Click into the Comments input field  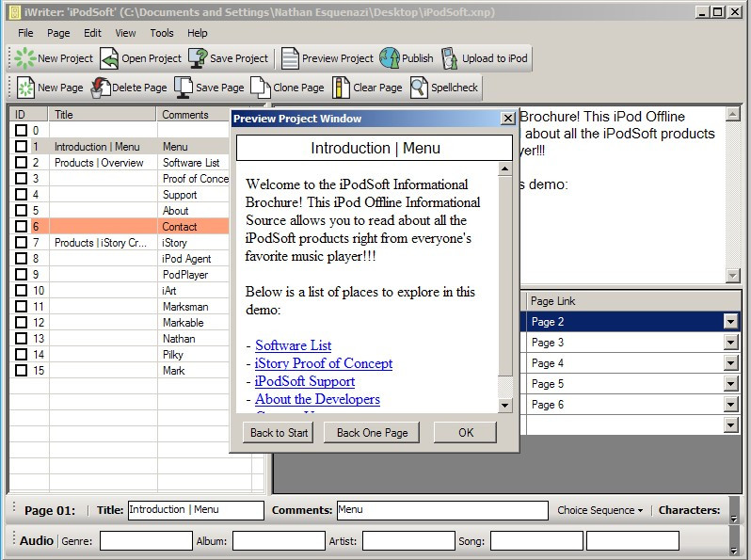point(442,510)
